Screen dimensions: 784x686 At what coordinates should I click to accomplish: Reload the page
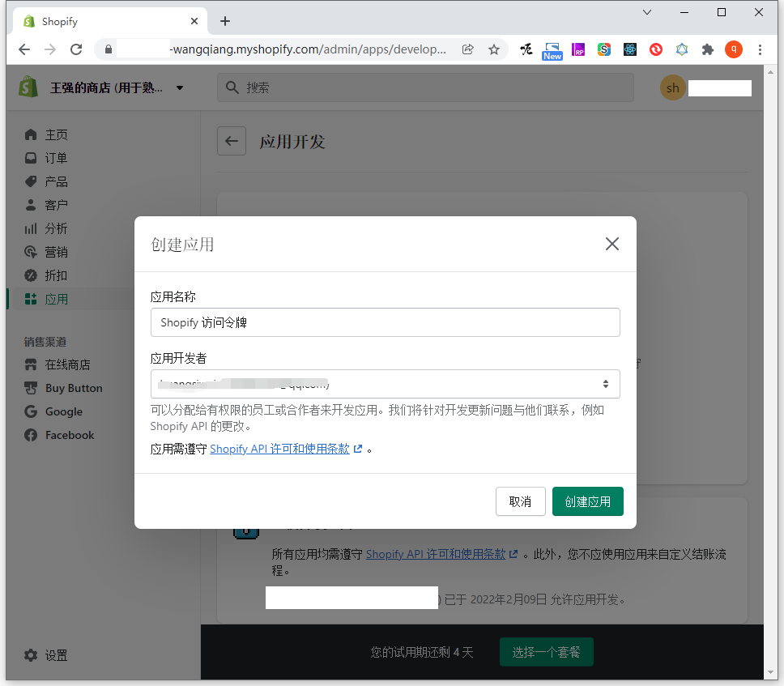coord(76,49)
